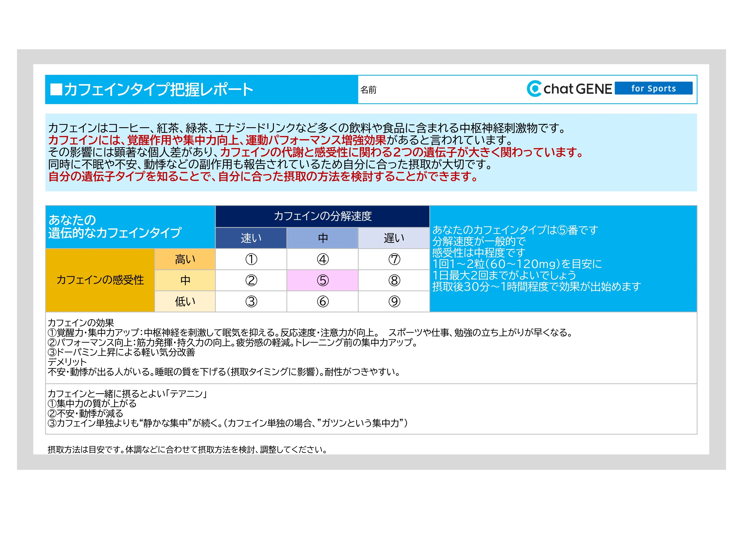Click the 速い column header

point(251,238)
